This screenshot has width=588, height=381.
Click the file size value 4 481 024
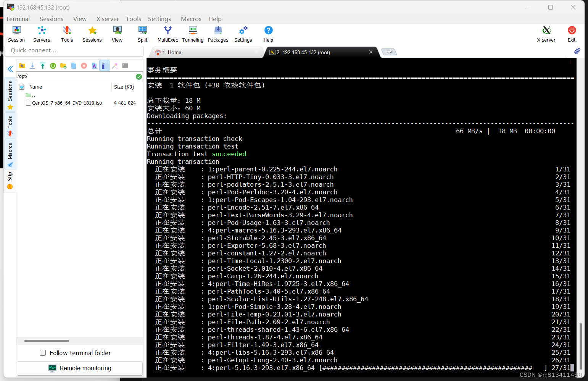[125, 103]
